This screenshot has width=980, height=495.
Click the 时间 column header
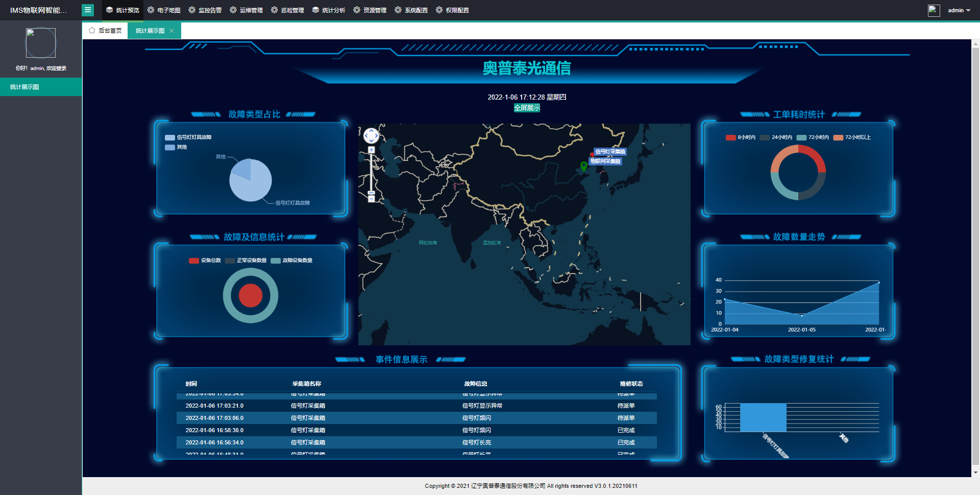tap(191, 384)
